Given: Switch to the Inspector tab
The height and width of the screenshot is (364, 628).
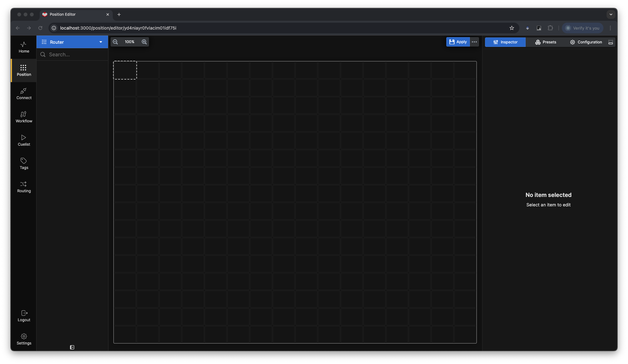Looking at the screenshot, I should coord(505,42).
